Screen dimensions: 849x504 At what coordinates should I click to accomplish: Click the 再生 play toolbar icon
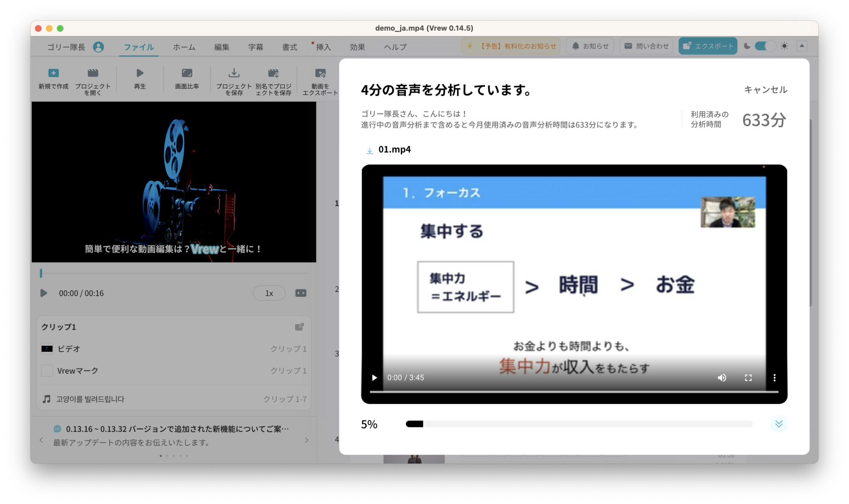click(x=140, y=73)
